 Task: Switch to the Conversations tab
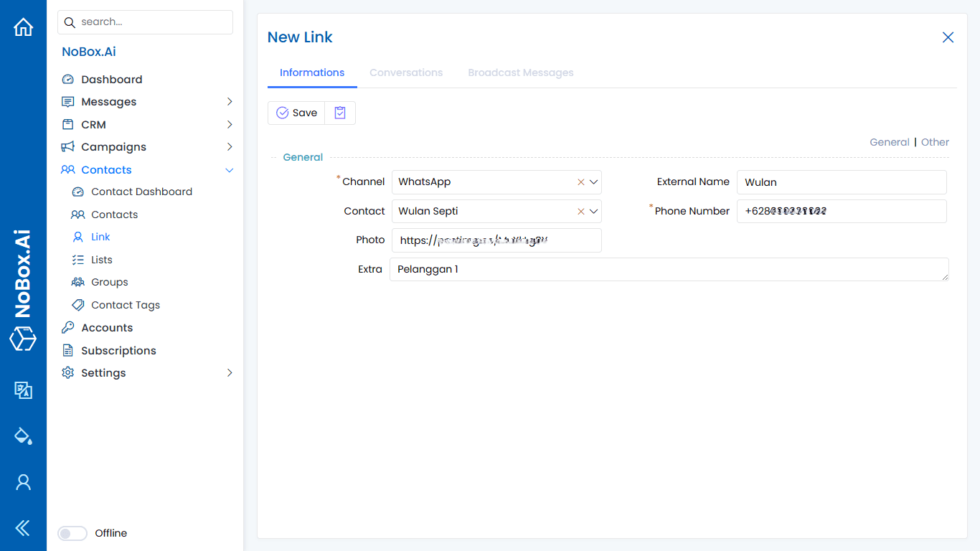point(406,72)
